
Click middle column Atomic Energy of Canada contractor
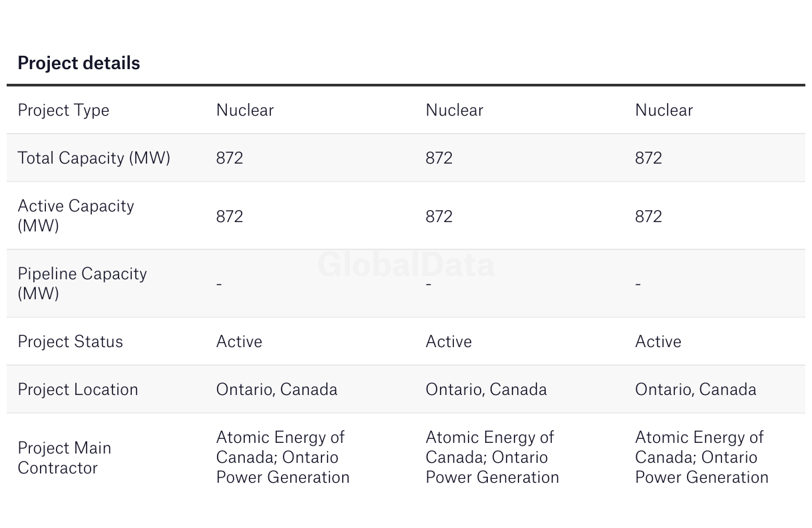point(490,447)
